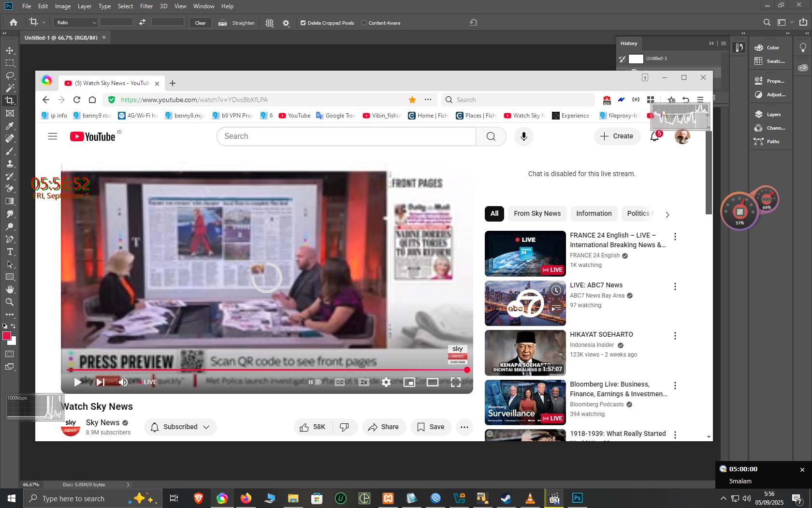Collapse the History panel with double arrows
The image size is (812, 508).
click(x=711, y=44)
